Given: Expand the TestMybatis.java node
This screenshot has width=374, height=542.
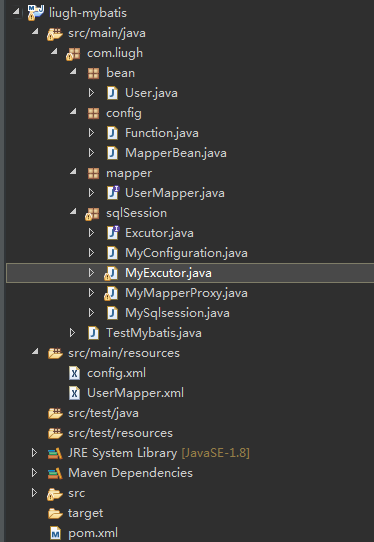Looking at the screenshot, I should [x=72, y=333].
